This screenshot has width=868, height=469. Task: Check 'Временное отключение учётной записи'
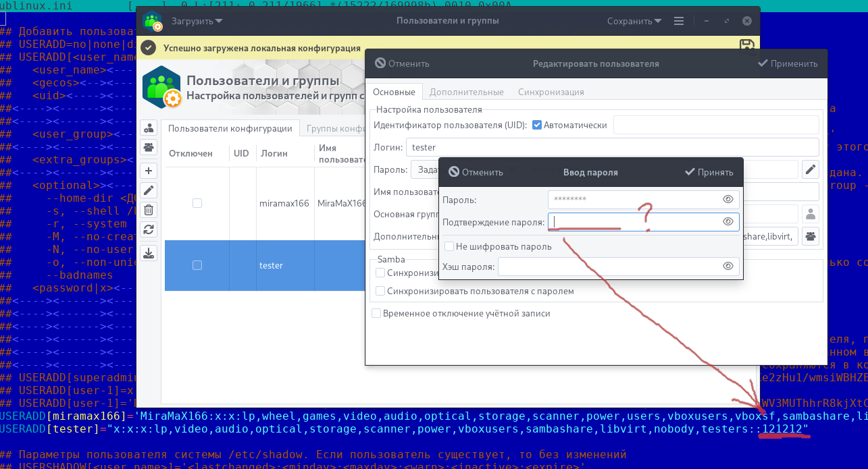(376, 313)
